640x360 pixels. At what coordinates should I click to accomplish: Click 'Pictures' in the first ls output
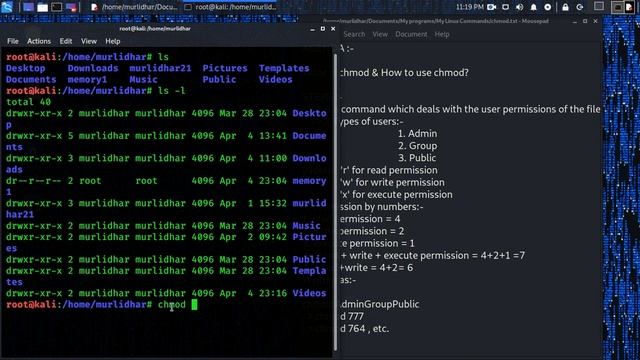pyautogui.click(x=225, y=68)
